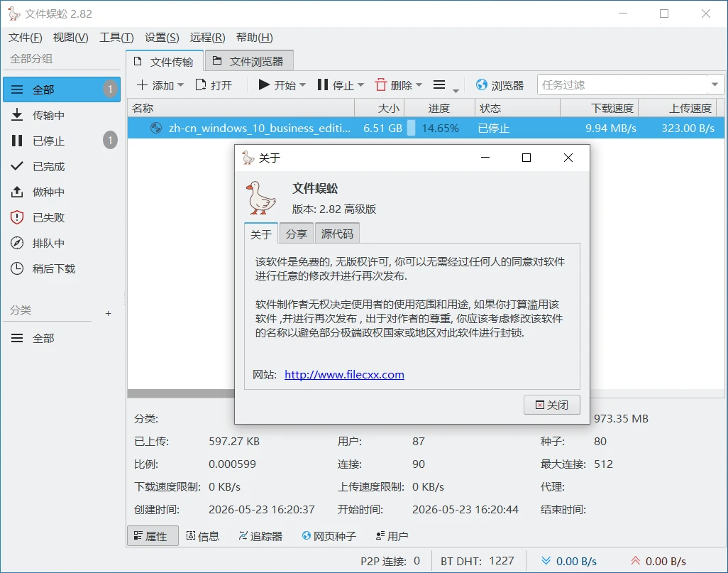Screen dimensions: 728x573
Task: Switch to the 文件传输 tab
Action: point(165,61)
